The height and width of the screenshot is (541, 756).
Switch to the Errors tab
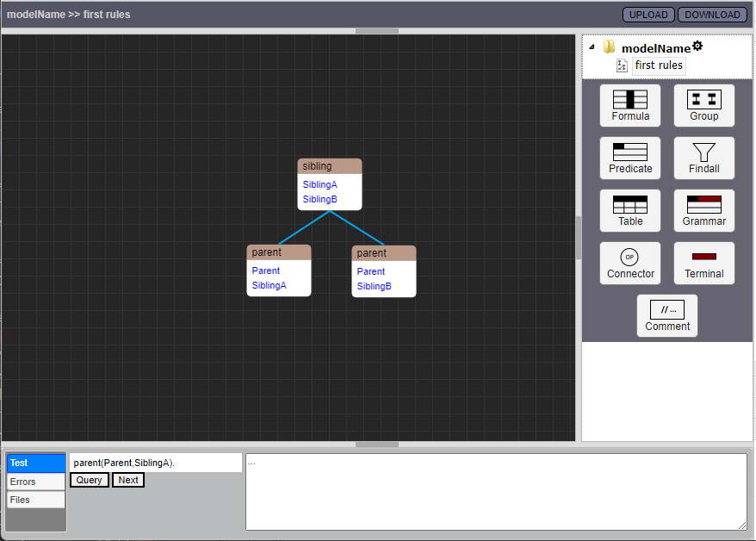click(x=35, y=482)
